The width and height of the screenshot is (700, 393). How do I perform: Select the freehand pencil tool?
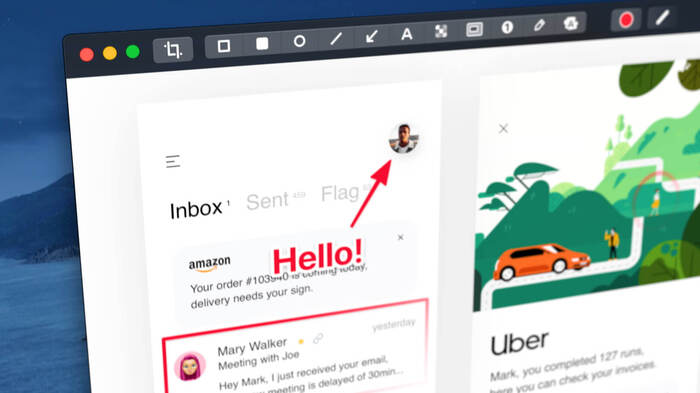(539, 25)
